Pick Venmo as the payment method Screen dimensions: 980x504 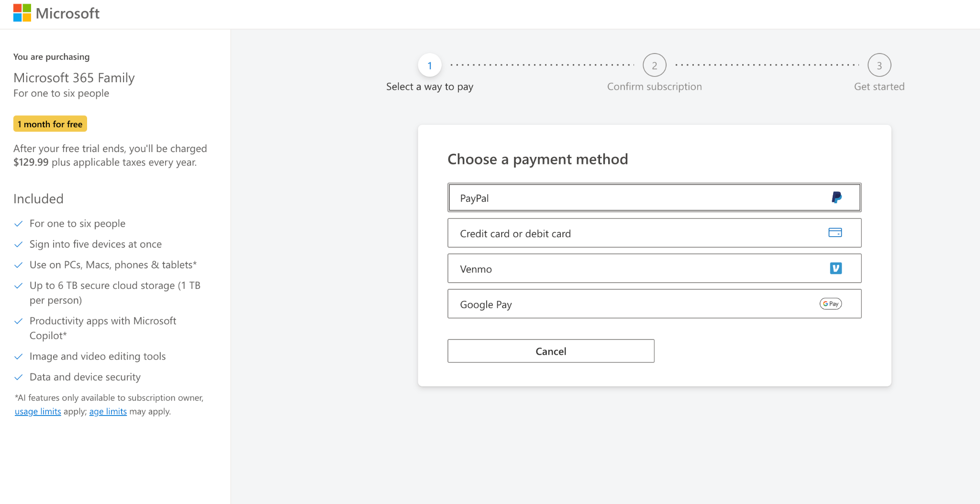[x=654, y=268]
